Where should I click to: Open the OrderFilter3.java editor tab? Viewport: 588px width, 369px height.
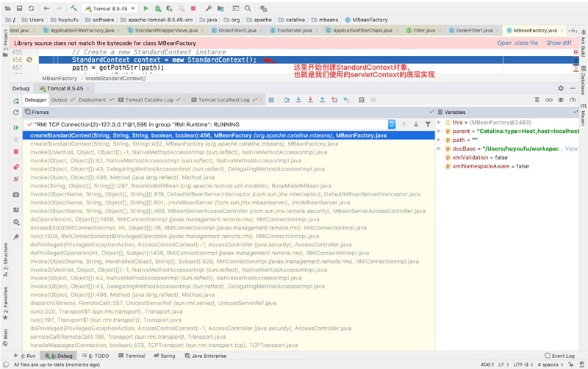click(237, 30)
